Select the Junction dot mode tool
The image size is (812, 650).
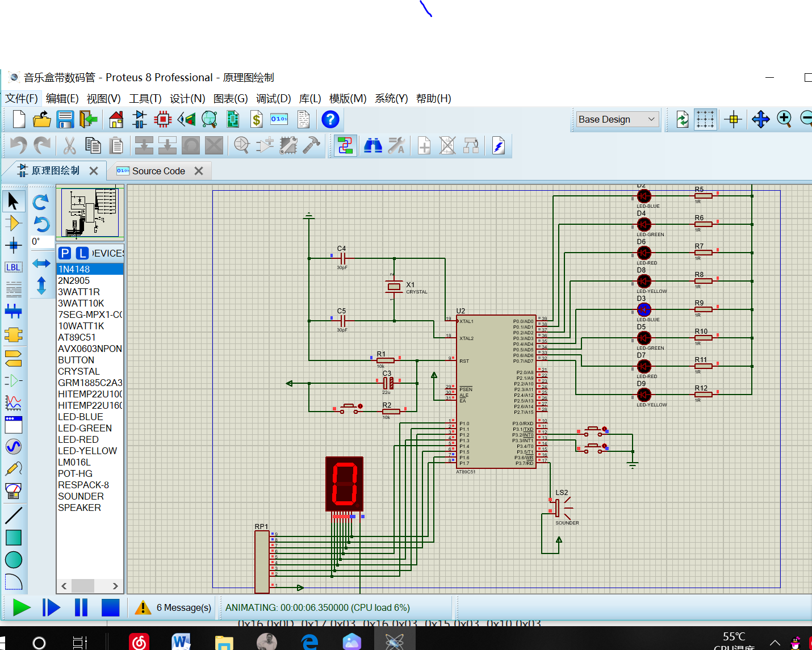click(13, 245)
